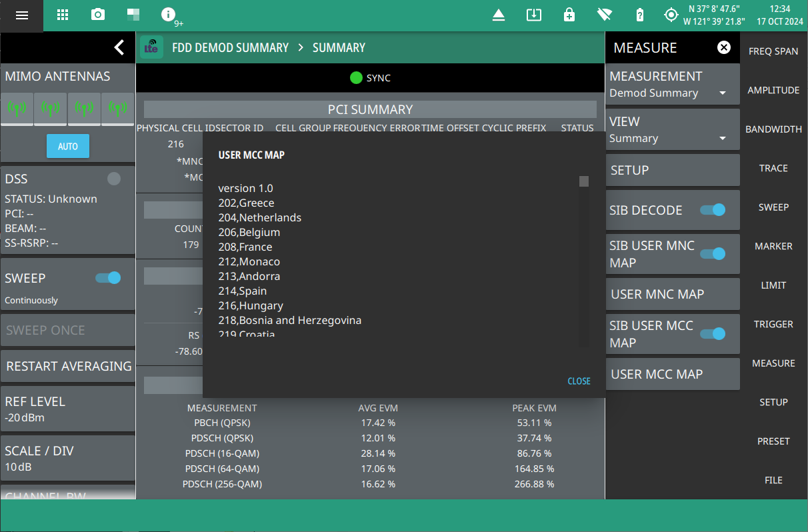
Task: Click the GPS location status icon
Action: (671, 15)
